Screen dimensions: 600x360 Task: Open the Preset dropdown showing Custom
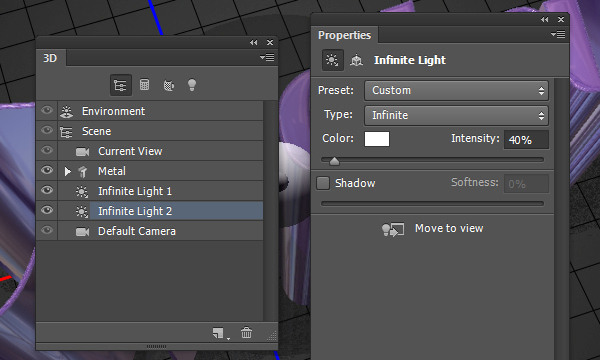pyautogui.click(x=456, y=90)
